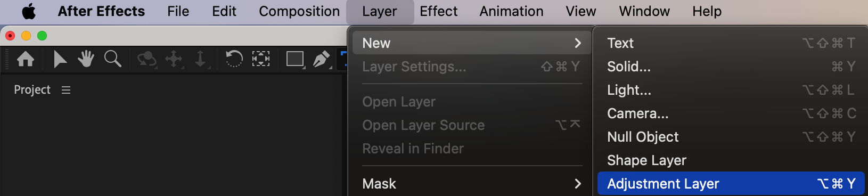The image size is (868, 196).
Task: Open the Project panel hamburger menu
Action: pyautogui.click(x=66, y=90)
